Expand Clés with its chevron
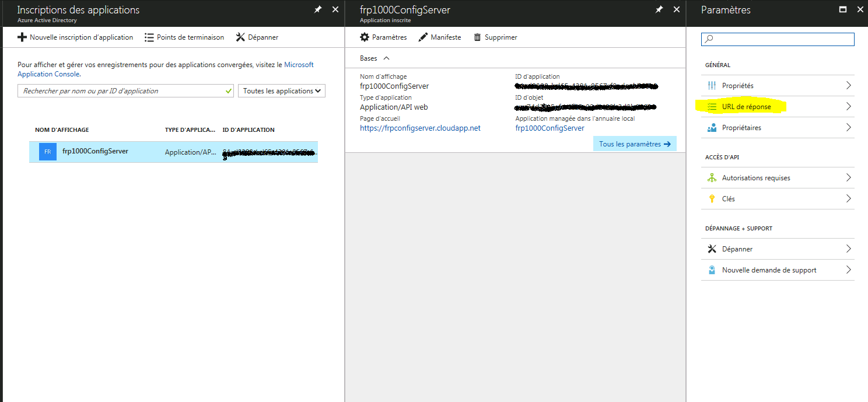The image size is (868, 402). click(x=848, y=199)
